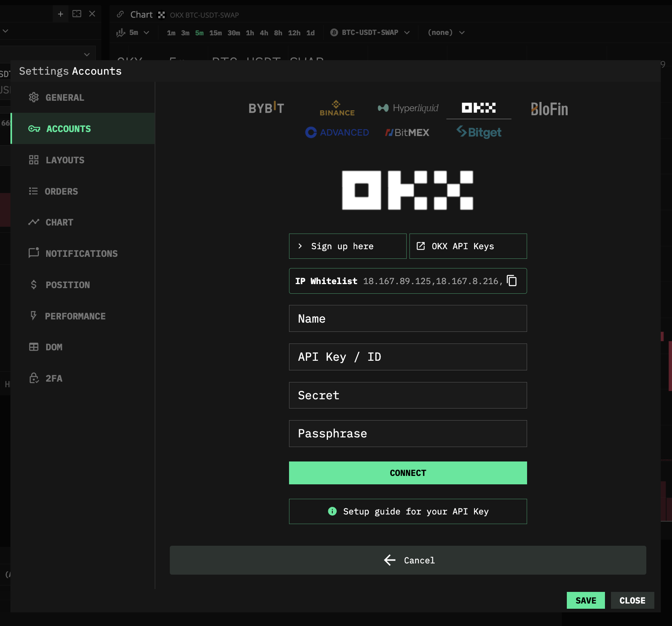Viewport: 672px width, 626px height.
Task: Choose the BitMEX exchange logo
Action: point(407,132)
